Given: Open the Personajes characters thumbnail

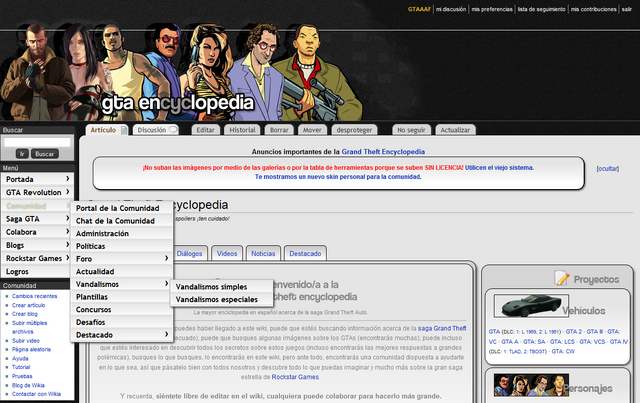Looking at the screenshot, I should tap(531, 385).
